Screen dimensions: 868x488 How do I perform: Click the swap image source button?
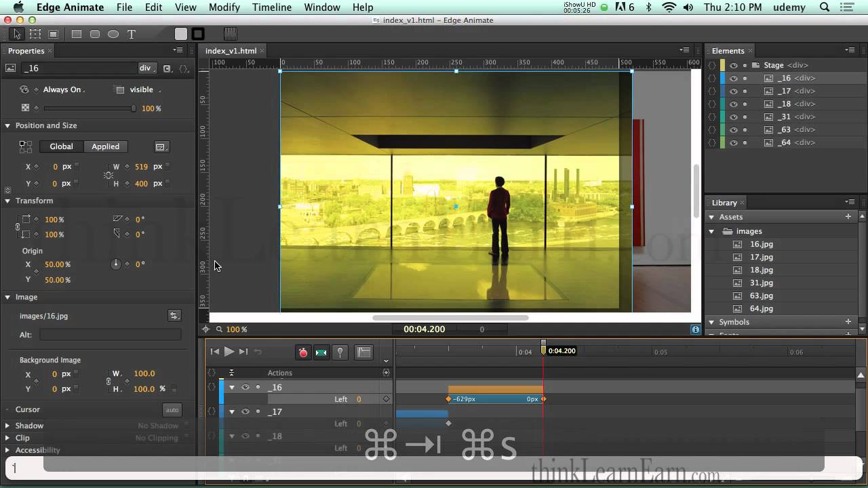(174, 316)
